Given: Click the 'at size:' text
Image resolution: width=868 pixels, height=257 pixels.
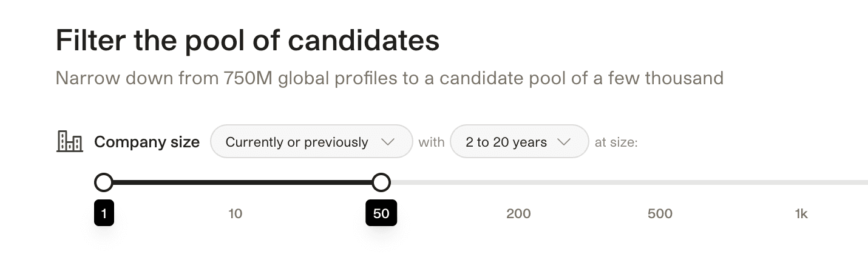Looking at the screenshot, I should click(615, 142).
